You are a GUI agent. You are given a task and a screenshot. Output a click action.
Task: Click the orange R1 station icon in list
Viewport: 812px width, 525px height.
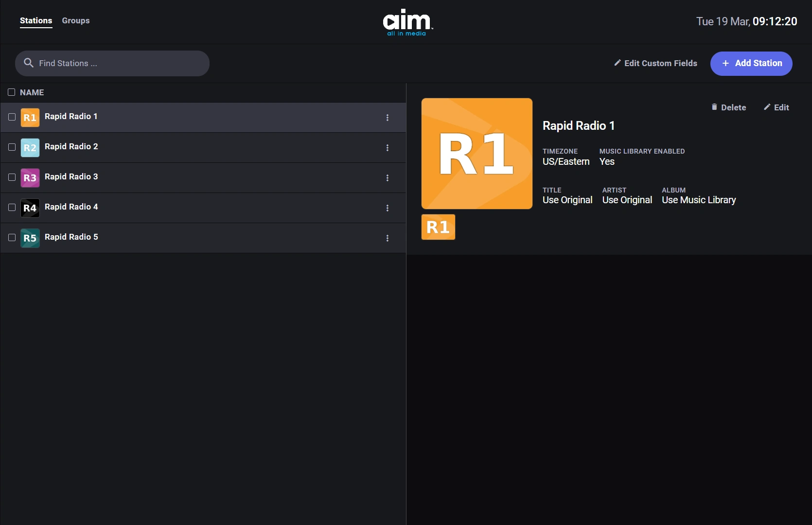[30, 117]
